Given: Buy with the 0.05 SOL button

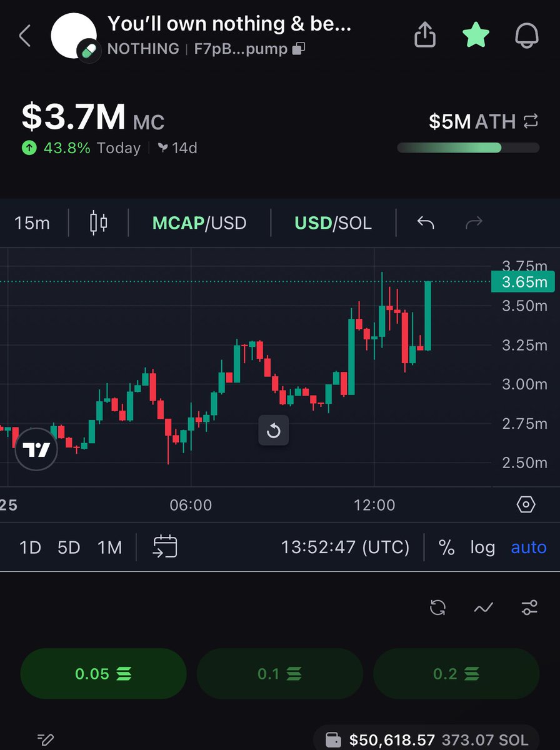Looking at the screenshot, I should pyautogui.click(x=103, y=674).
